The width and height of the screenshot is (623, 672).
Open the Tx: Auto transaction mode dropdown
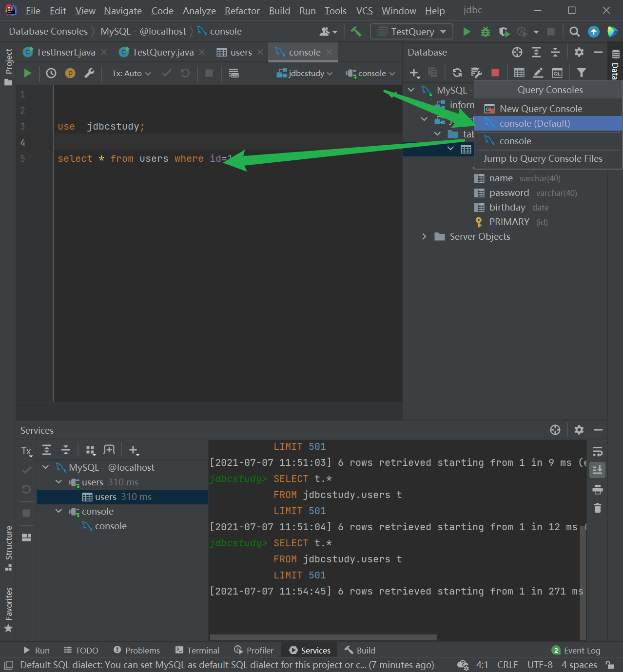point(131,73)
